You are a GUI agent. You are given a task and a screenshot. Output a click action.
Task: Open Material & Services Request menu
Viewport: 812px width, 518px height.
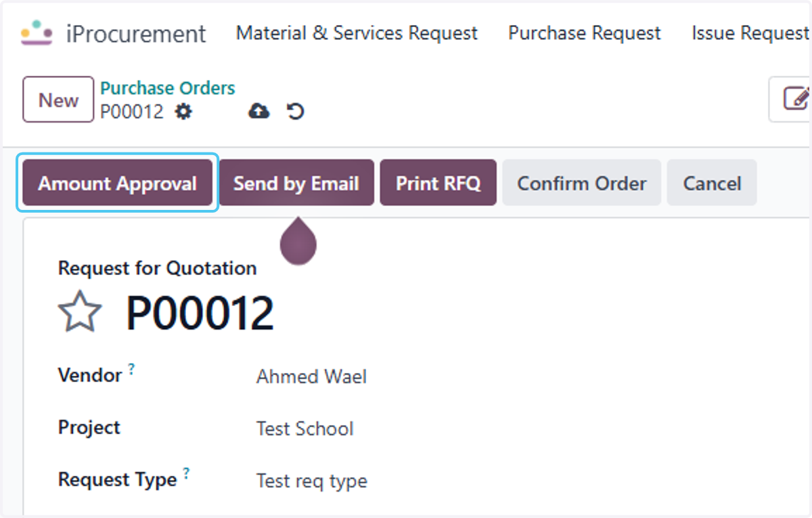point(357,33)
